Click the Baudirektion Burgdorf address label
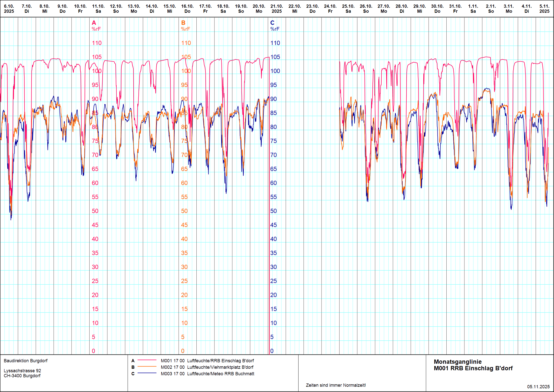The height and width of the screenshot is (392, 554). [26, 361]
